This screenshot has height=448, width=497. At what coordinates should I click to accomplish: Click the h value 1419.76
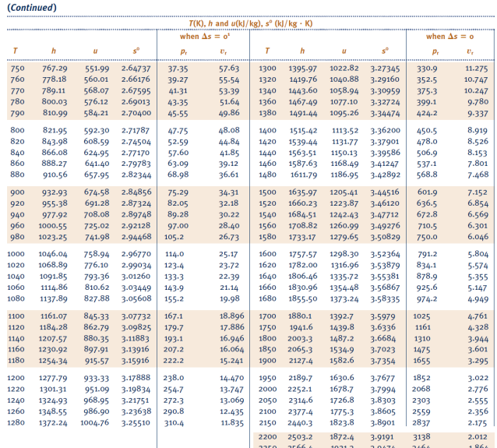[303, 79]
